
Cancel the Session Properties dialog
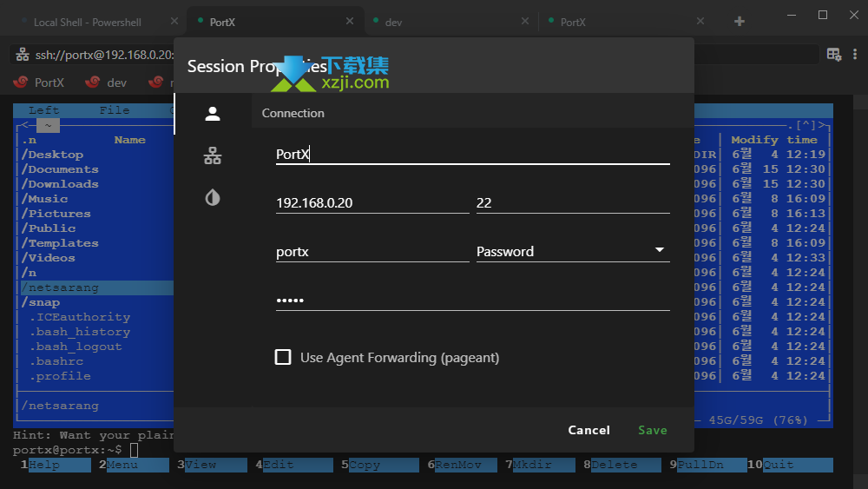tap(589, 430)
